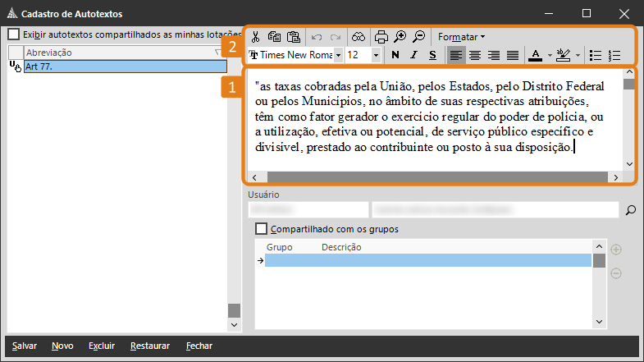Click the Print icon
This screenshot has width=644, height=362.
click(381, 37)
